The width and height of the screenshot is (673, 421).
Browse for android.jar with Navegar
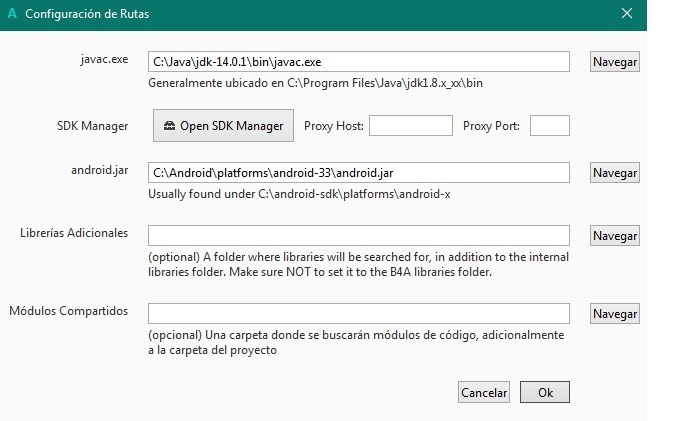[614, 173]
